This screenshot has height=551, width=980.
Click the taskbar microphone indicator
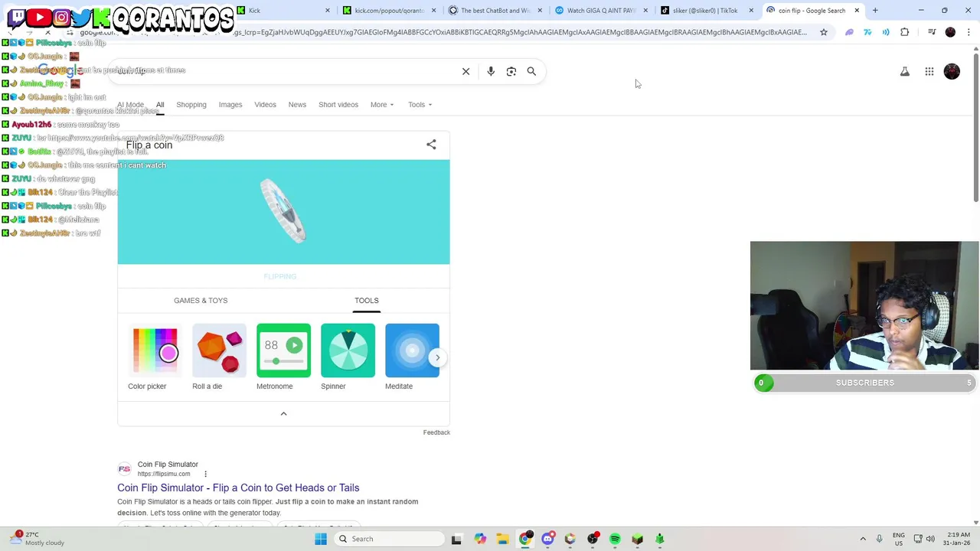(879, 539)
